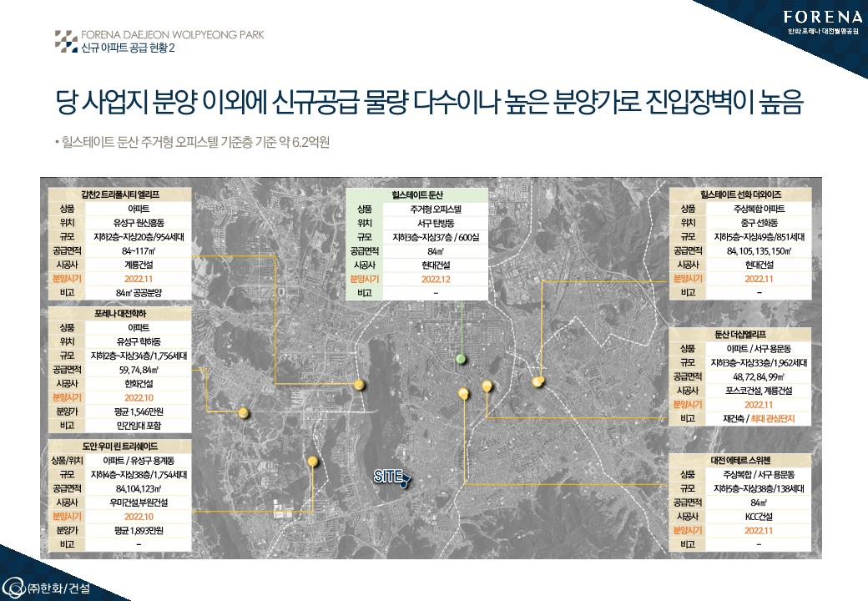The width and height of the screenshot is (868, 601).
Task: Click the 주거형 오피스텔 product cell
Action: [x=436, y=210]
